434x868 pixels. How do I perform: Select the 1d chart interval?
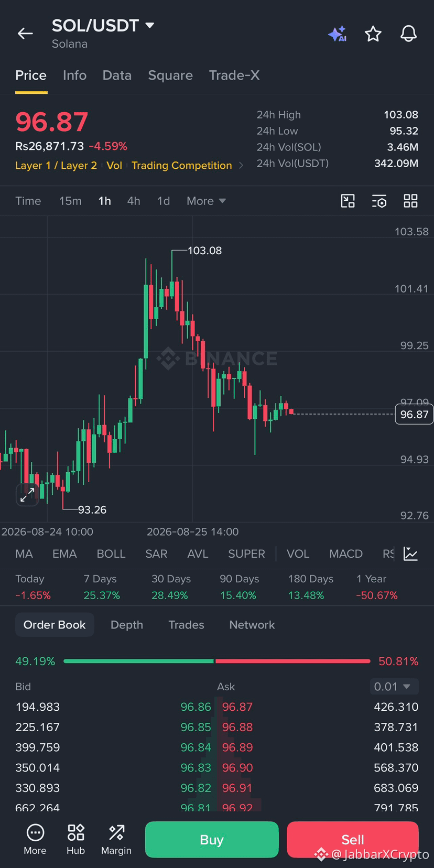(164, 201)
